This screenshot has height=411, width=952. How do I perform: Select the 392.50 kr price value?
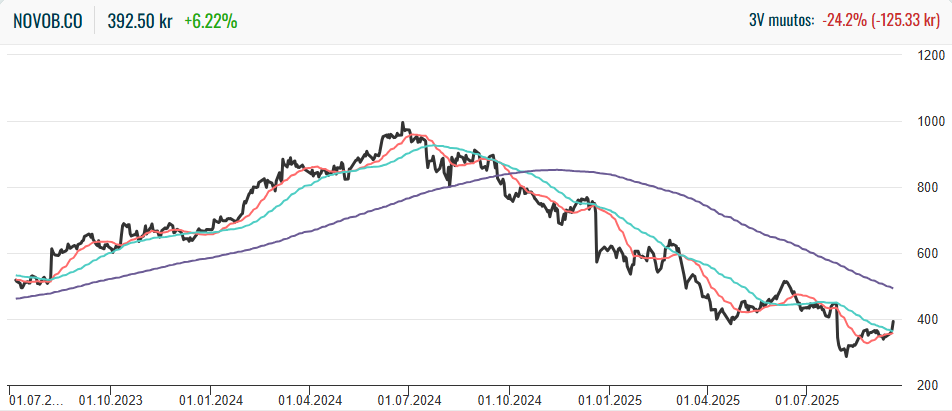tap(141, 21)
